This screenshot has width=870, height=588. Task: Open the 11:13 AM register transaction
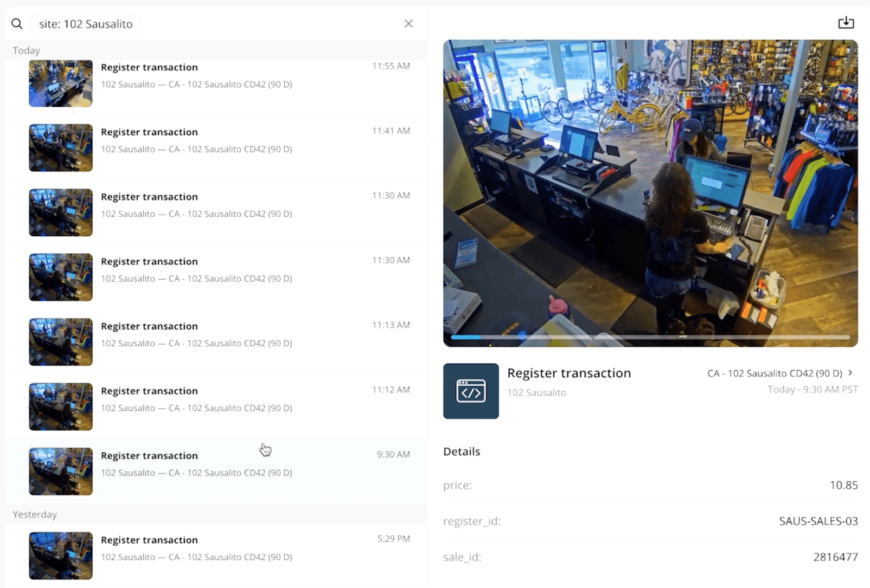[215, 342]
